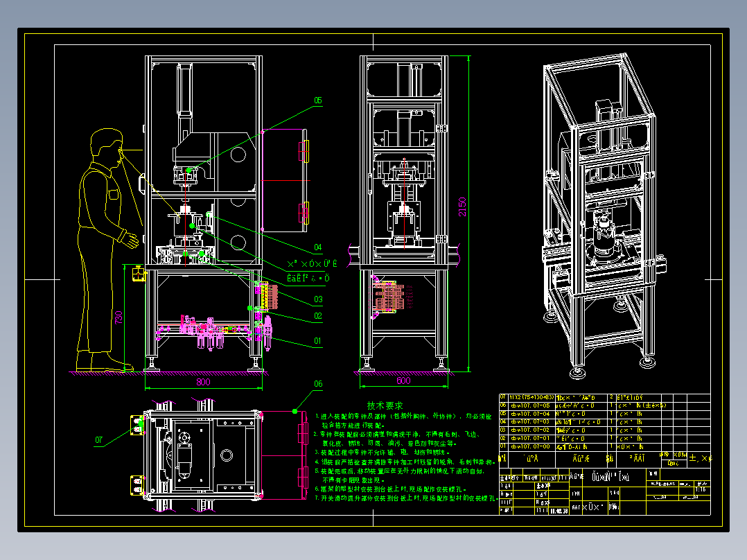Click the 技术要求 heading
This screenshot has height=560, width=747.
[x=385, y=405]
